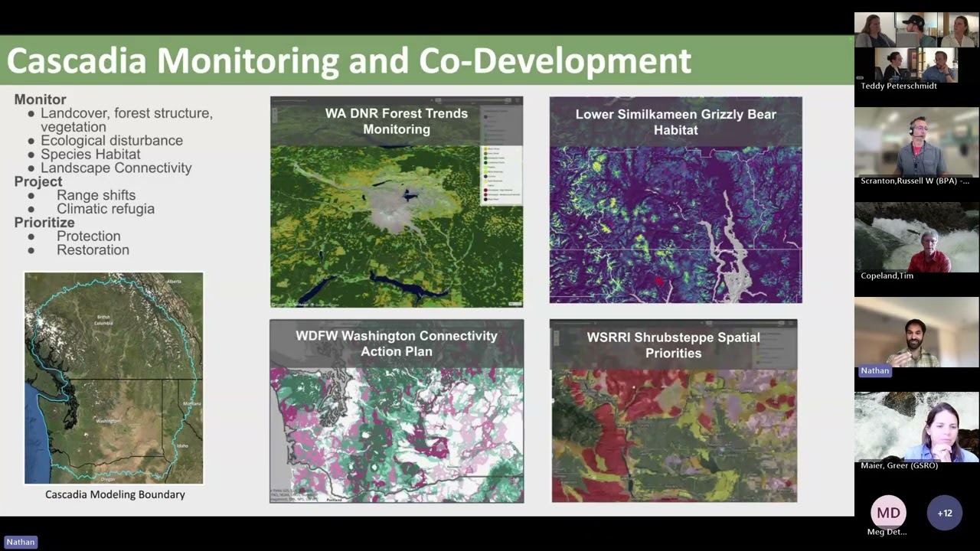Click the Nathan speaker label at bottom left

(21, 542)
